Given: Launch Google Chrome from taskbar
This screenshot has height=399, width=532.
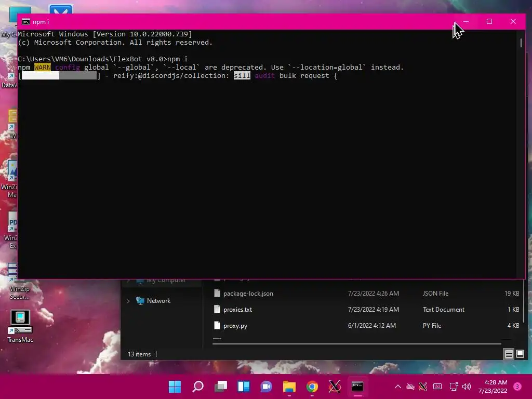Looking at the screenshot, I should 312,387.
